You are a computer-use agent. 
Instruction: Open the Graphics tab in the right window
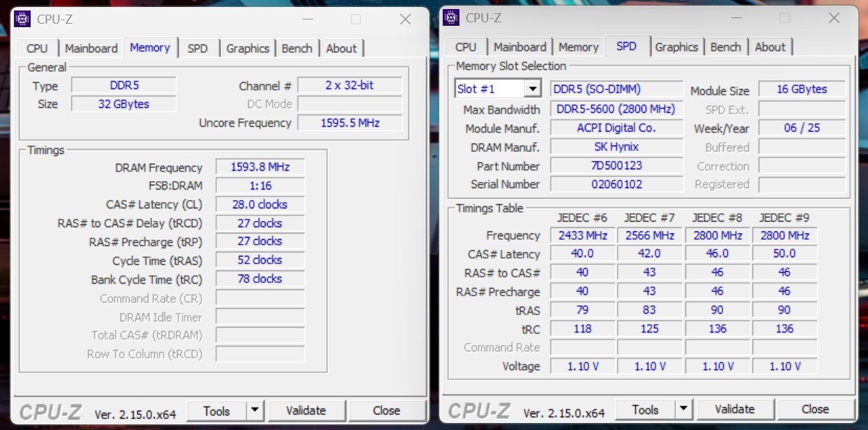676,47
